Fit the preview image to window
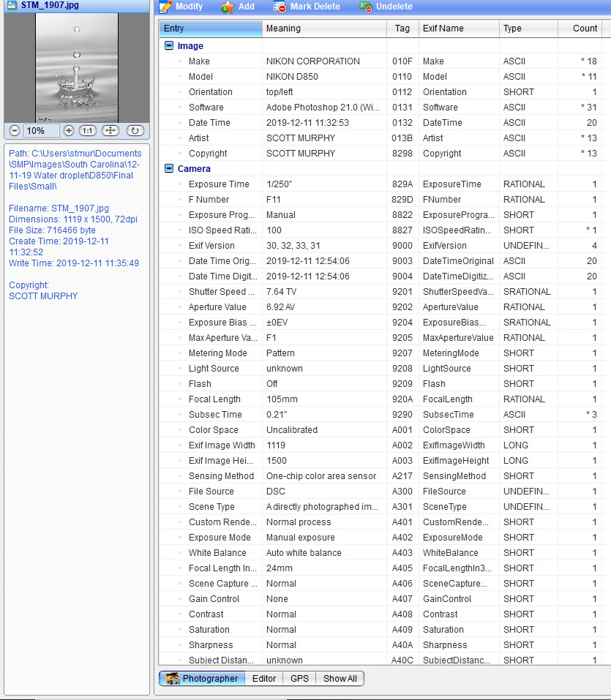The height and width of the screenshot is (700, 611). 110,131
